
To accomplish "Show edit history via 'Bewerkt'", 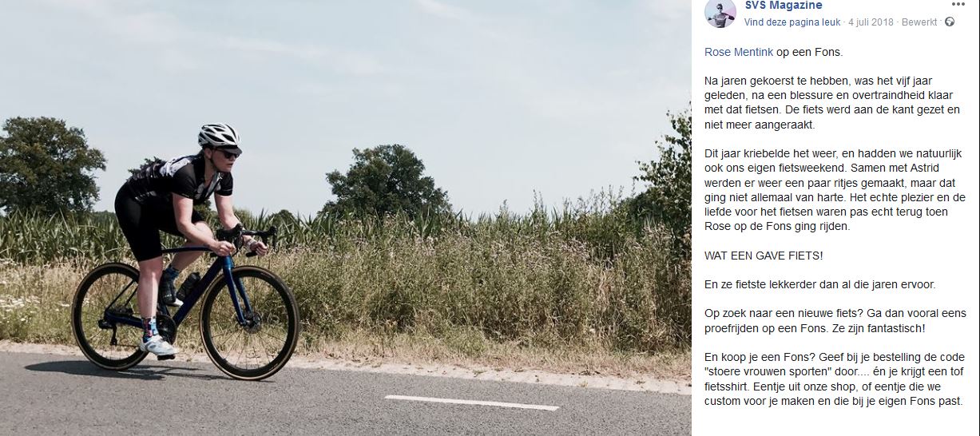I will [919, 22].
